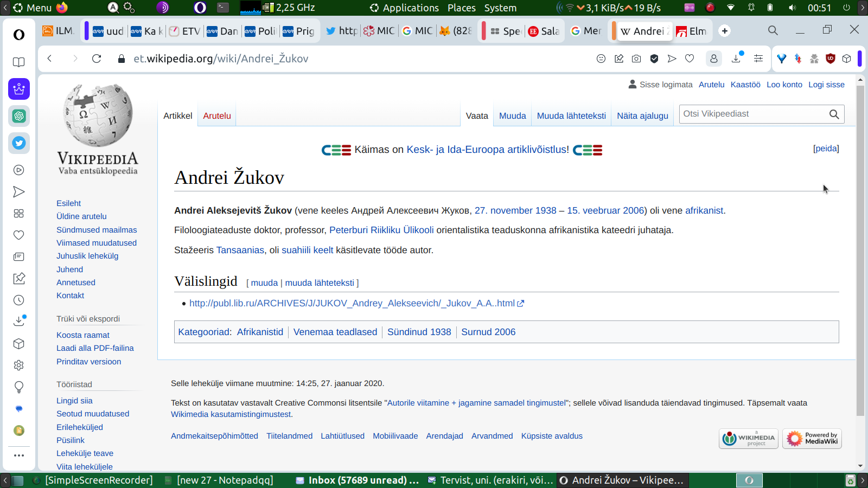The width and height of the screenshot is (868, 488).
Task: Click the page vertical scrollbar
Action: click(860, 249)
